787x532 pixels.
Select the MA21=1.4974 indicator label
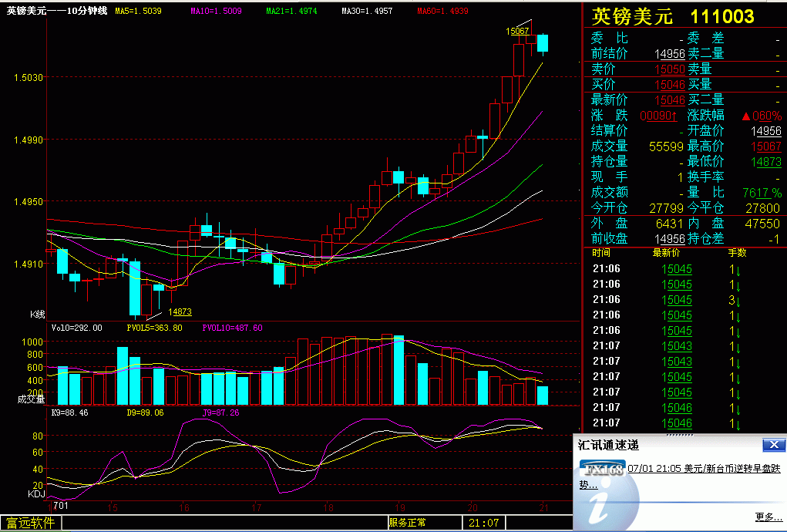(x=291, y=11)
